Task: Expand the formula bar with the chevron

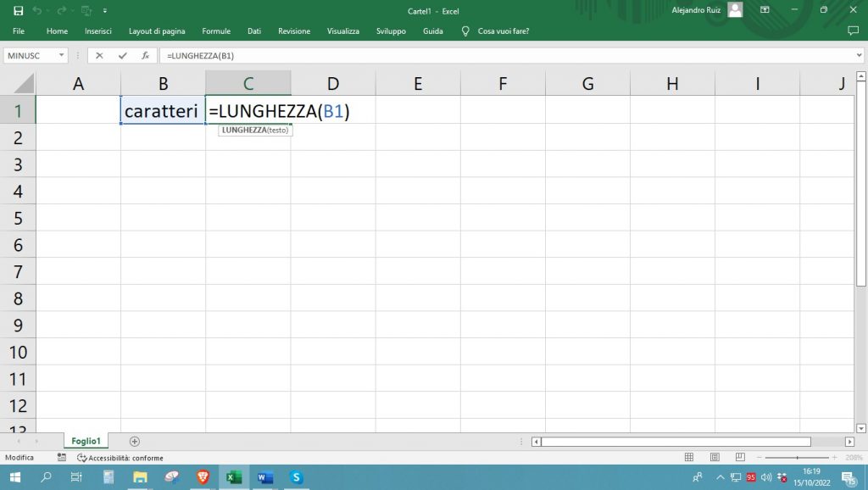Action: click(x=860, y=55)
